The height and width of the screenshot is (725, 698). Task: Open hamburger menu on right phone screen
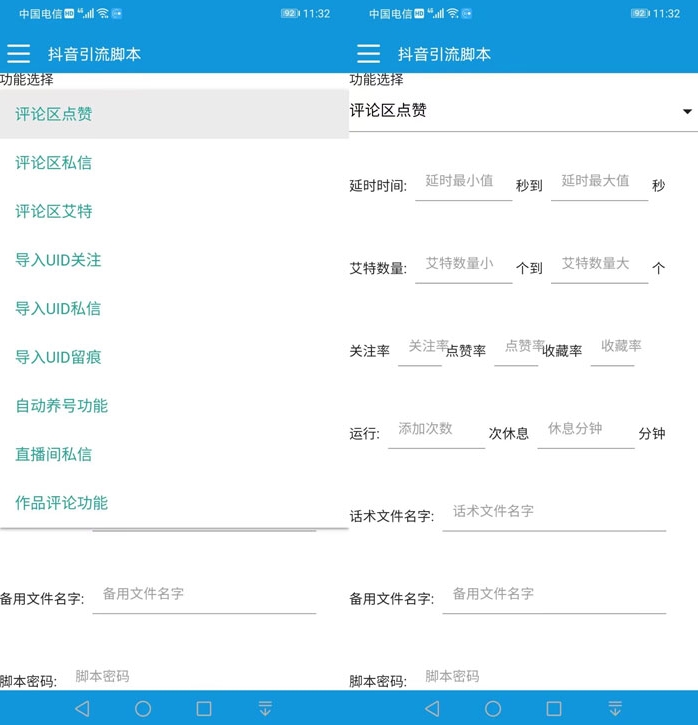pos(368,54)
